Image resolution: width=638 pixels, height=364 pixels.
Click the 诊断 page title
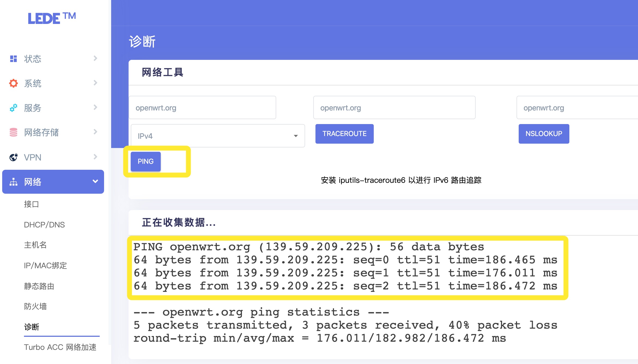[142, 42]
